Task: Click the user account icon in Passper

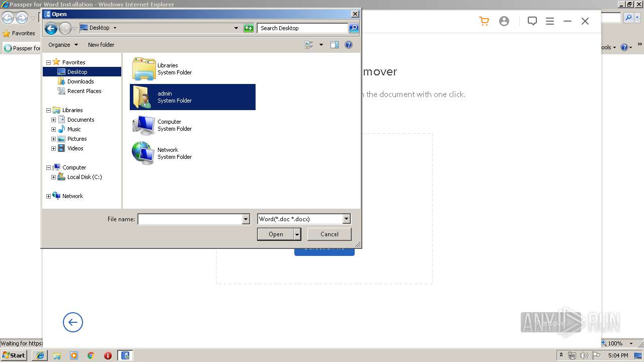Action: 504,21
